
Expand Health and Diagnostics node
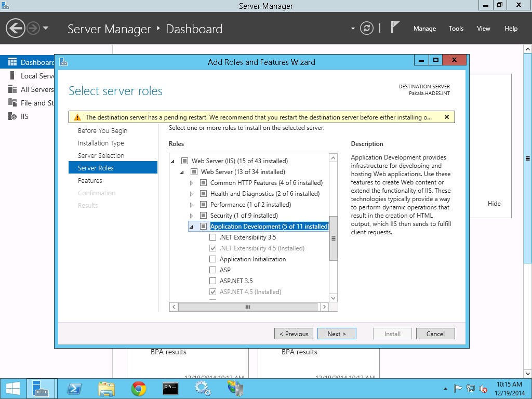(x=191, y=194)
